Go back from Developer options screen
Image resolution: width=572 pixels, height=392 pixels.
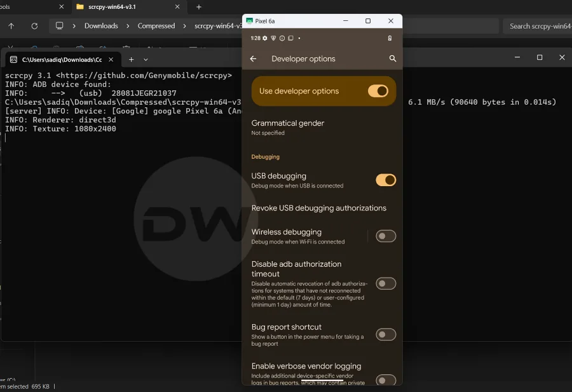click(253, 58)
